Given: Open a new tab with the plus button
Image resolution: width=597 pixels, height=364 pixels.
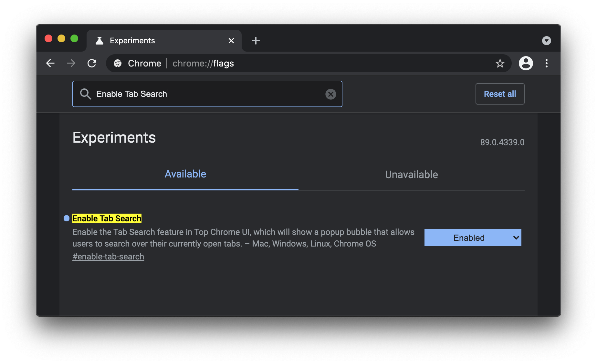Looking at the screenshot, I should point(256,41).
